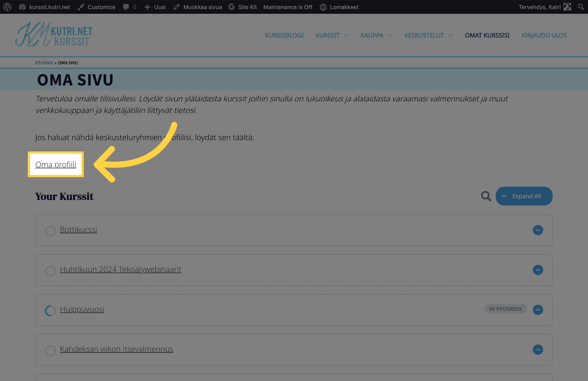Open the Oma profiili link

[56, 164]
